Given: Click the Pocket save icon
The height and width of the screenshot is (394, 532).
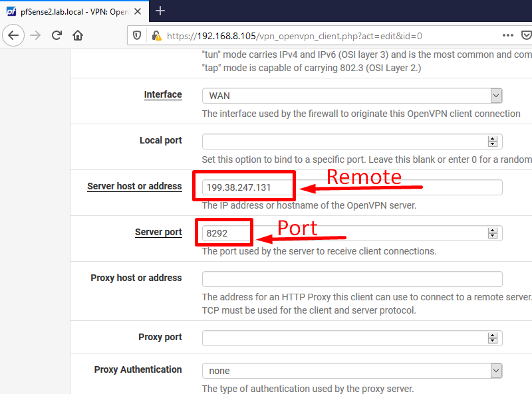Looking at the screenshot, I should [526, 35].
